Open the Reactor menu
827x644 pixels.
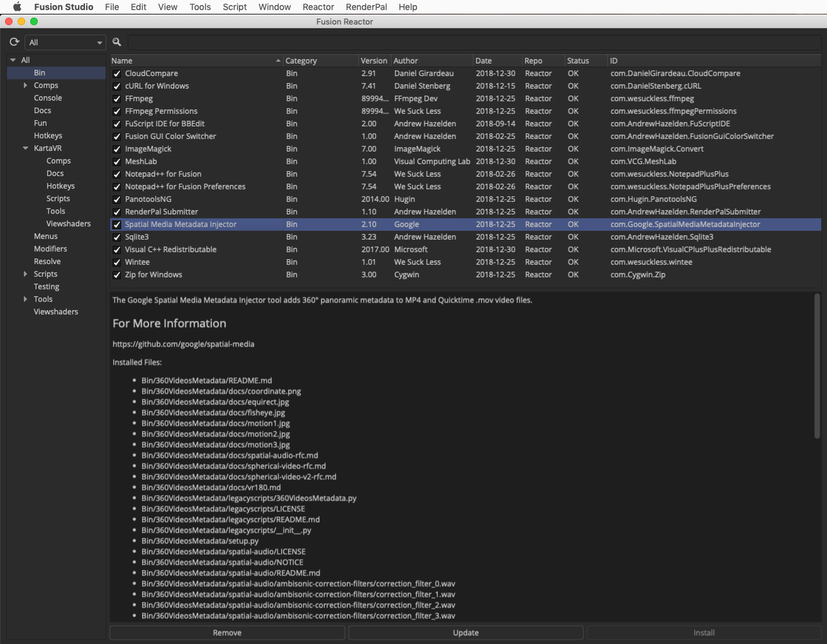coord(318,7)
